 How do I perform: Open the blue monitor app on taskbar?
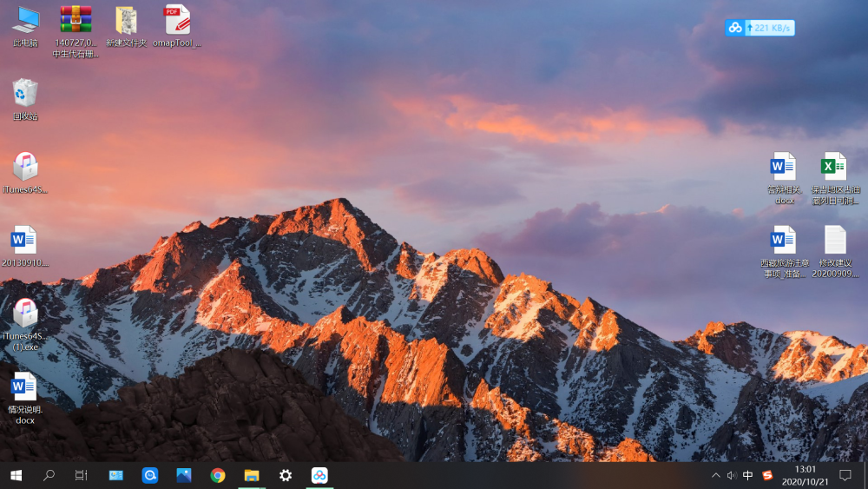(115, 475)
